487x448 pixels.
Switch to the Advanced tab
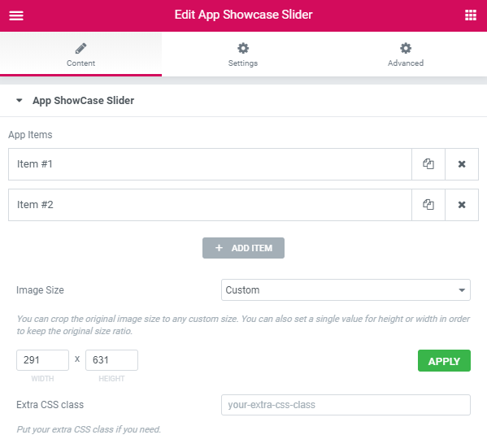pyautogui.click(x=406, y=54)
